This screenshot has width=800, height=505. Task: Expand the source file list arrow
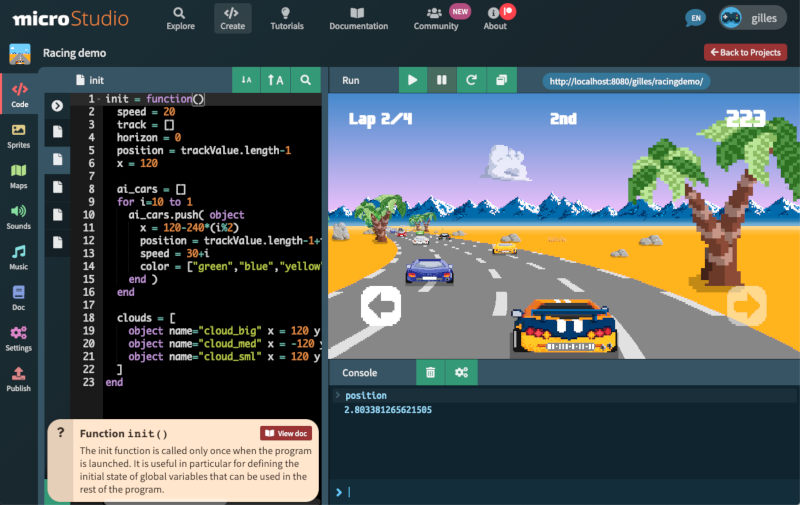tap(57, 105)
